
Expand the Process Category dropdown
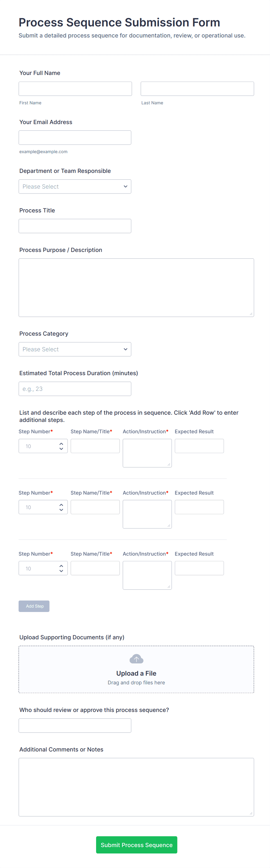75,349
